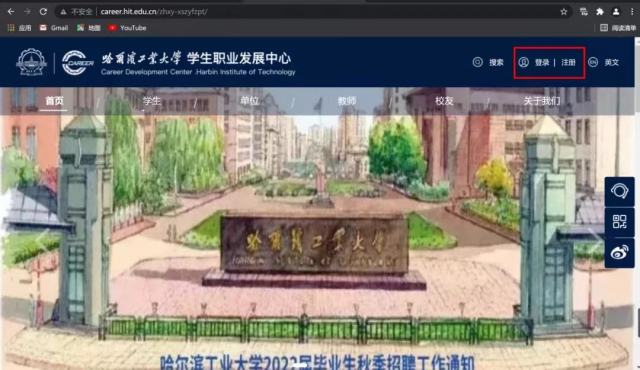The width and height of the screenshot is (640, 370).
Task: Open the 关于我们 navigation menu
Action: point(542,101)
